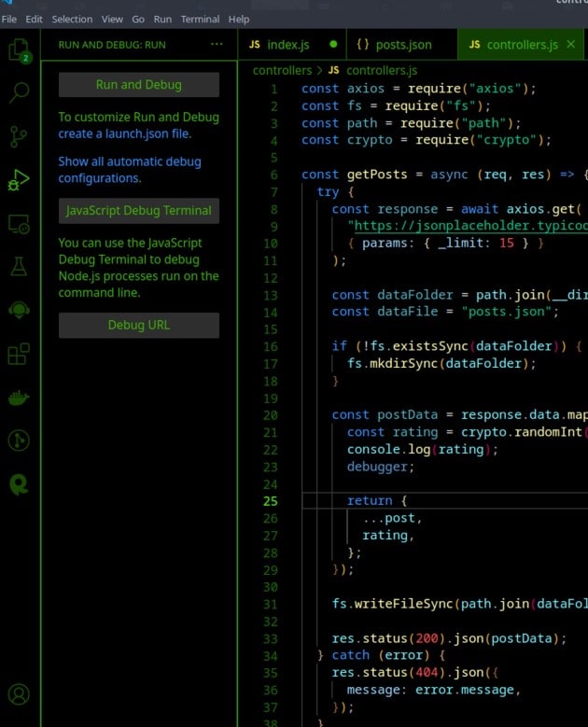Open the Search magnifier icon
The image size is (588, 727).
(x=19, y=91)
